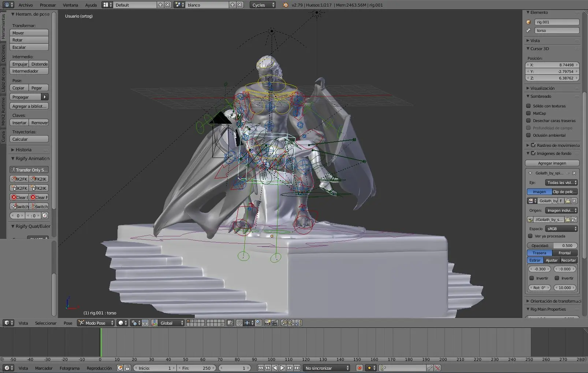Jump to the first frame
The width and height of the screenshot is (588, 373).
pos(260,368)
